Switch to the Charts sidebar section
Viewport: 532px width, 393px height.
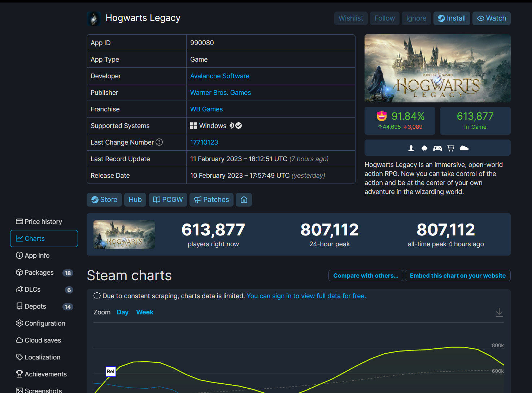tap(35, 238)
